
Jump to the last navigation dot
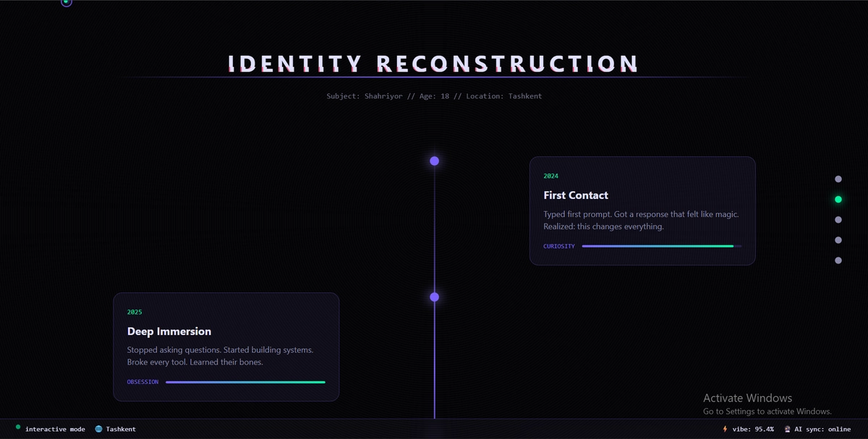click(838, 260)
